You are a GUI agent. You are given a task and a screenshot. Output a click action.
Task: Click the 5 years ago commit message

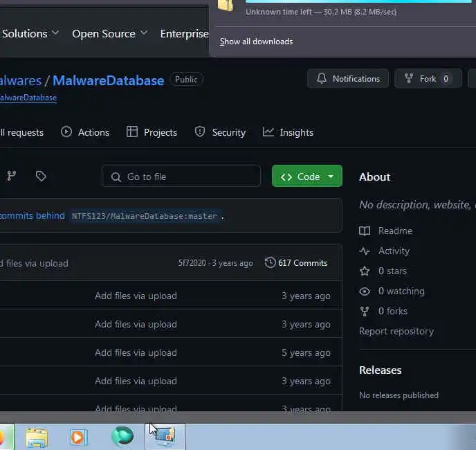(x=136, y=353)
